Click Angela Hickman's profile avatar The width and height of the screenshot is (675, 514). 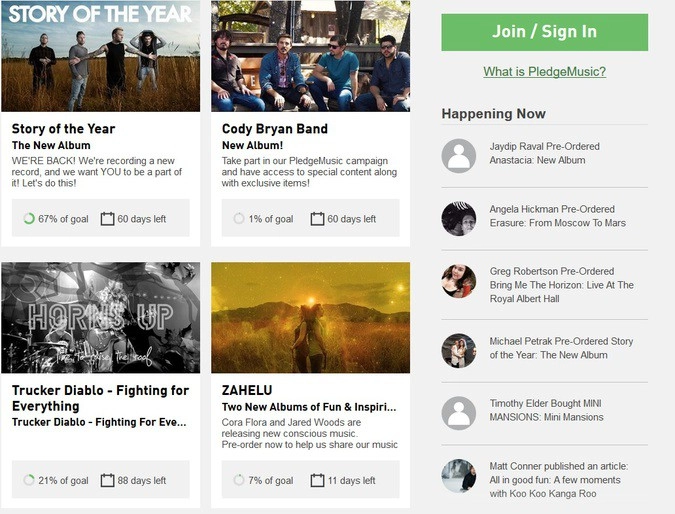[458, 219]
